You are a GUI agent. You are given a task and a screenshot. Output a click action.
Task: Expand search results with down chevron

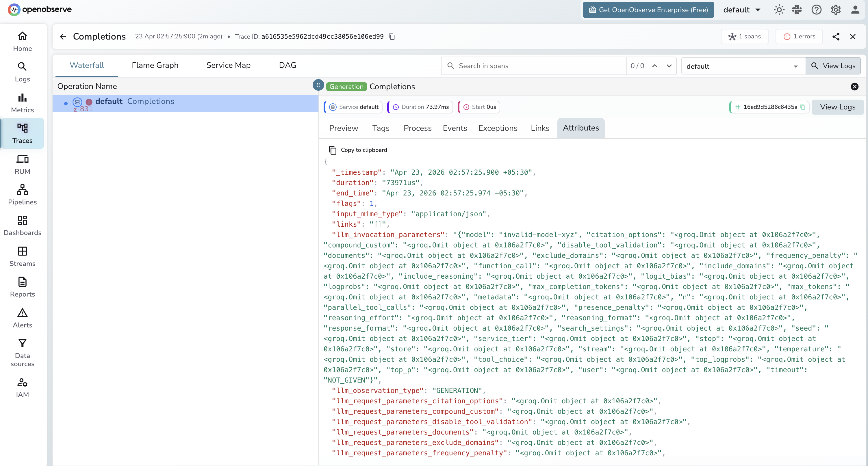669,66
